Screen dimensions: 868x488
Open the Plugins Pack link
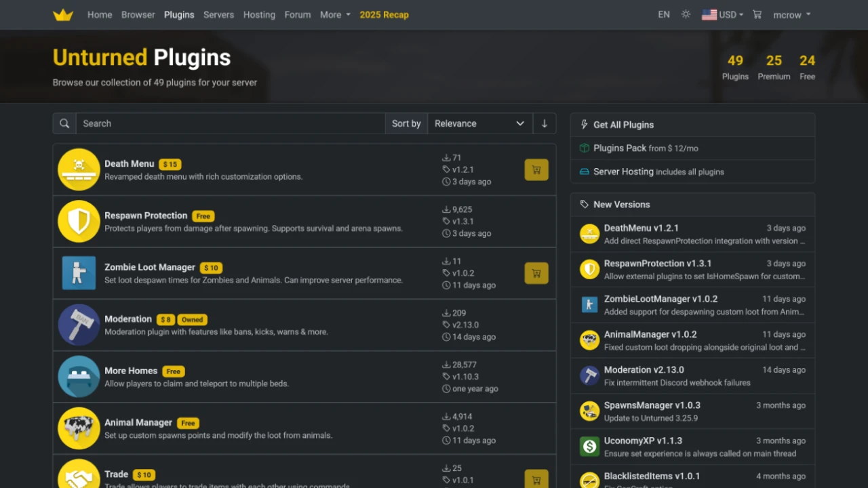click(620, 148)
